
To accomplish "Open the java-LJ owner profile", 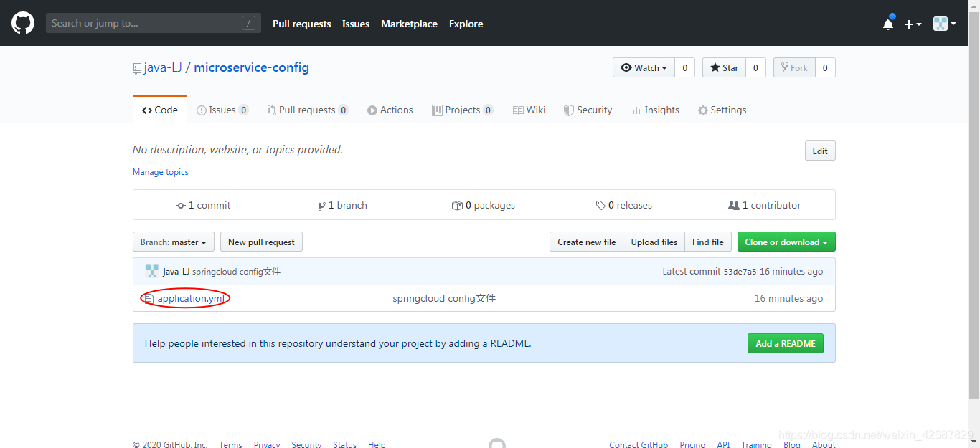I will pyautogui.click(x=163, y=67).
